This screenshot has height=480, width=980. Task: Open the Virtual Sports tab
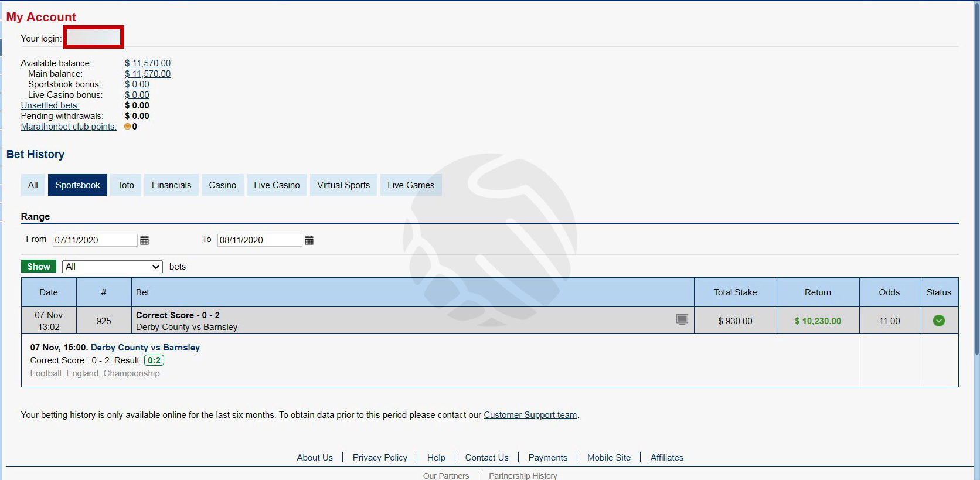343,185
